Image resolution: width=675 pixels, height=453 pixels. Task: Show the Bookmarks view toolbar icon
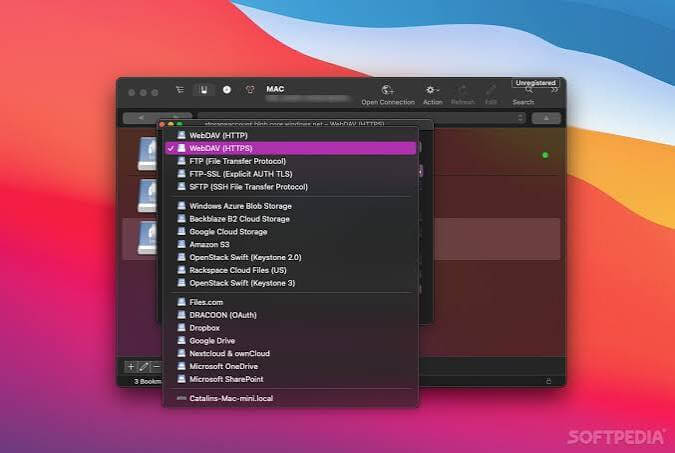(204, 90)
